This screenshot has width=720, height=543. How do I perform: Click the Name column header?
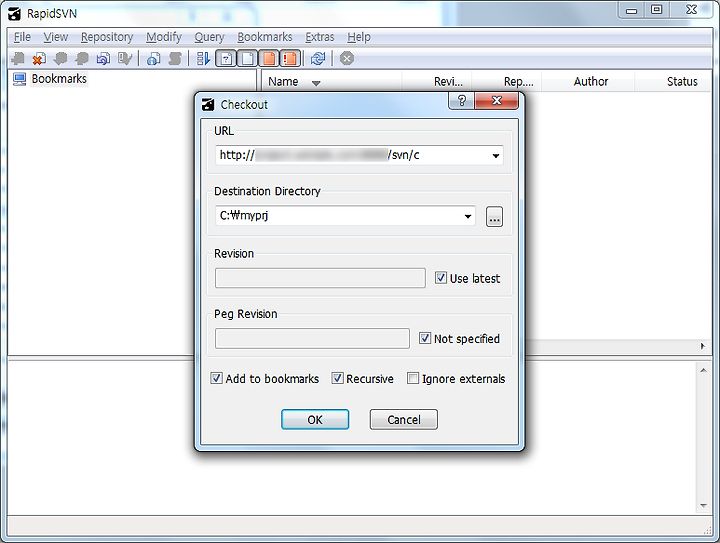click(332, 82)
